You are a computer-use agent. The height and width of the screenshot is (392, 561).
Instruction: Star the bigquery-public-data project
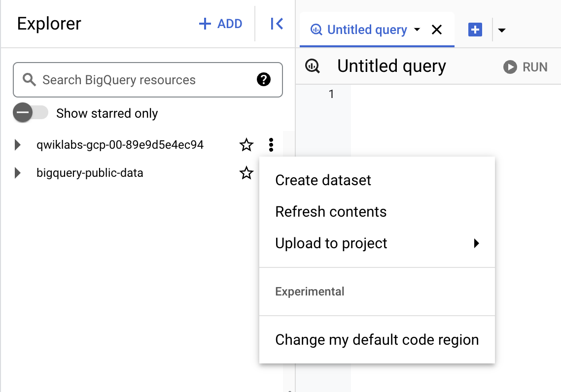point(246,173)
